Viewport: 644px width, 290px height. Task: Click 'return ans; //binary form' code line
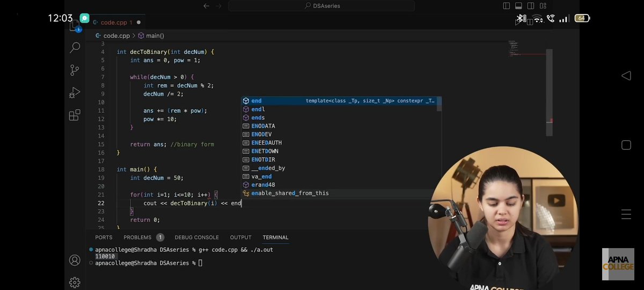(x=172, y=144)
